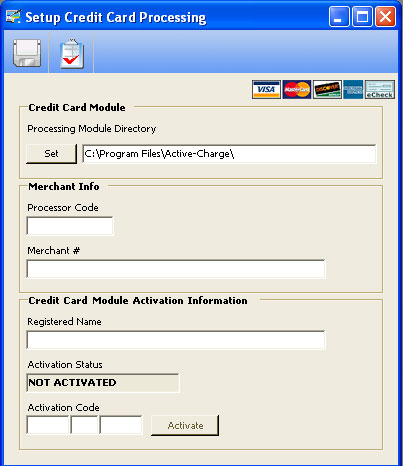Focus the Processing Module Directory field

click(x=229, y=154)
